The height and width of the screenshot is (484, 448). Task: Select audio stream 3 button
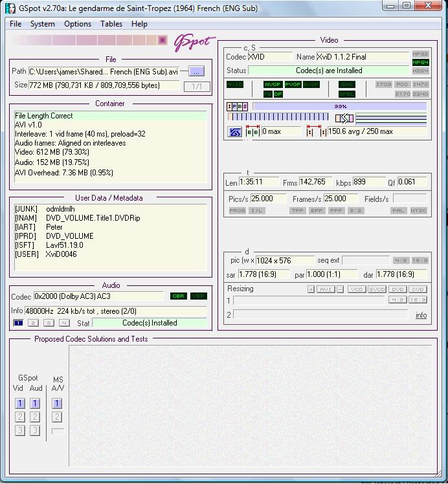pos(49,323)
